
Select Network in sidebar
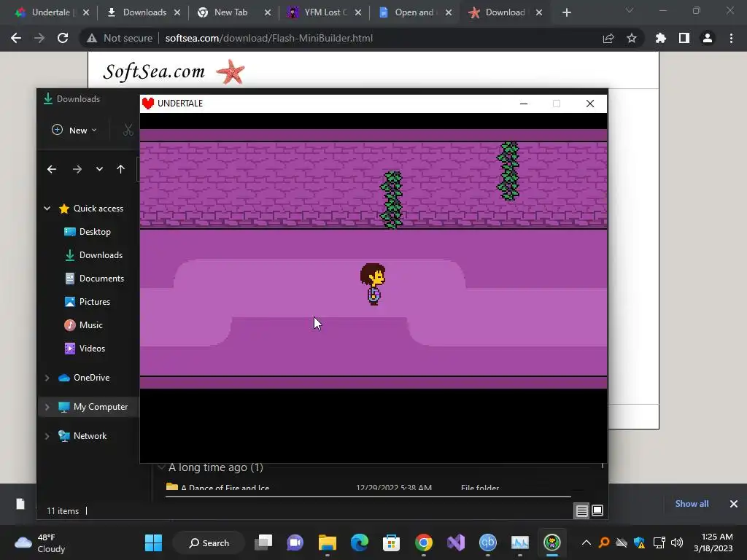90,436
